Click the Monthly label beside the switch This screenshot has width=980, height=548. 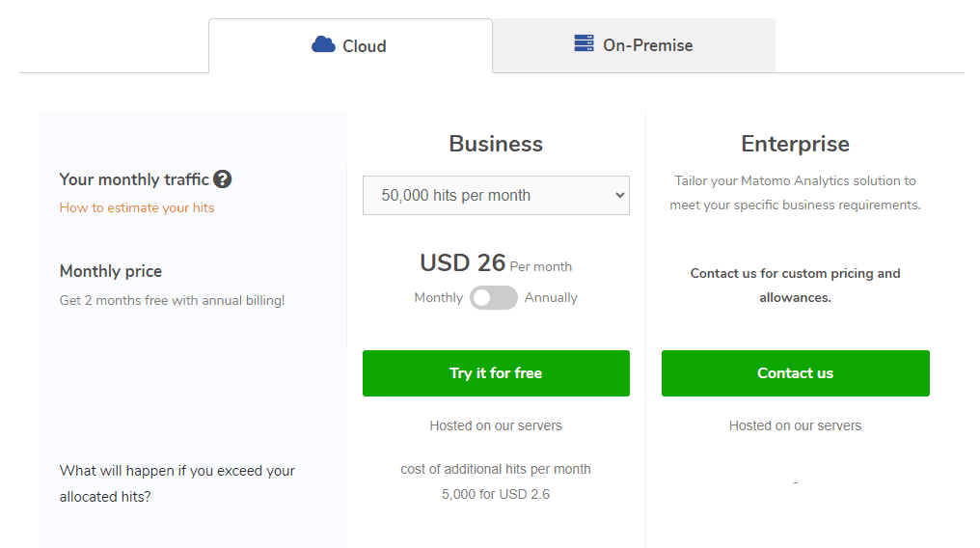438,298
